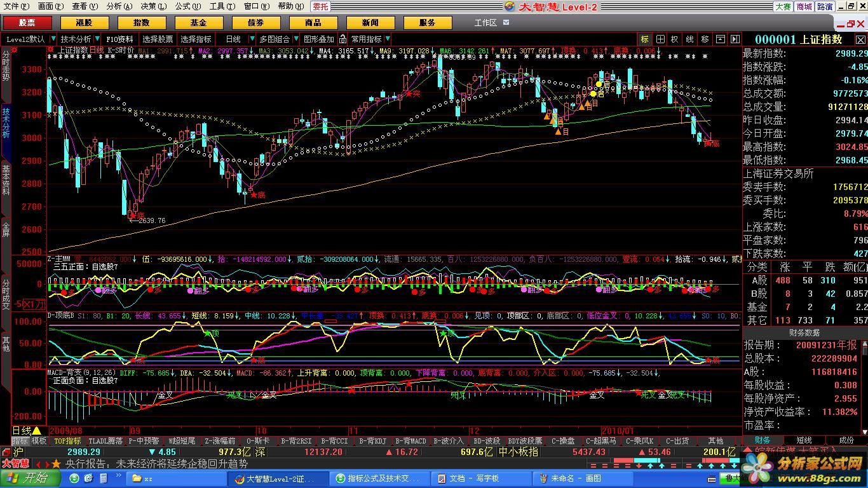Switch to the 股票 main tab
The height and width of the screenshot is (488, 868).
click(x=27, y=22)
